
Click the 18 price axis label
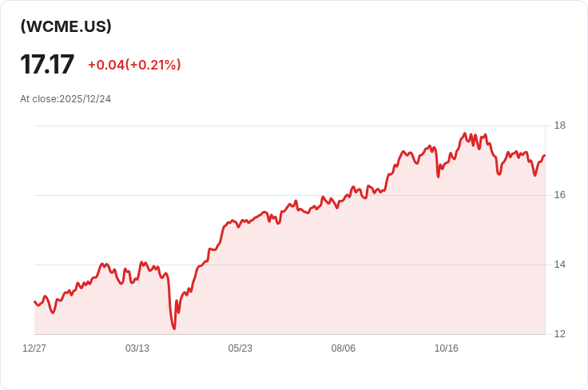pos(559,125)
